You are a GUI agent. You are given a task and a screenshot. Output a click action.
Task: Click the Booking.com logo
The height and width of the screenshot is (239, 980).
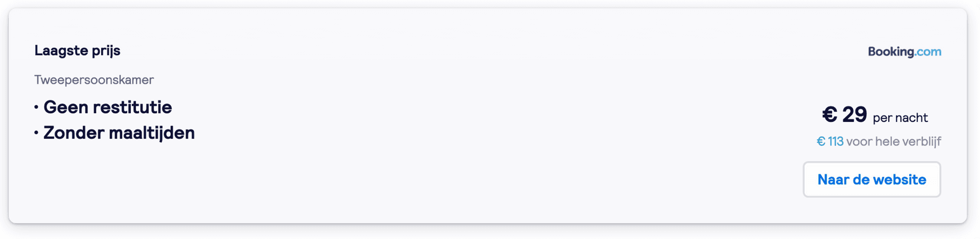(x=904, y=52)
